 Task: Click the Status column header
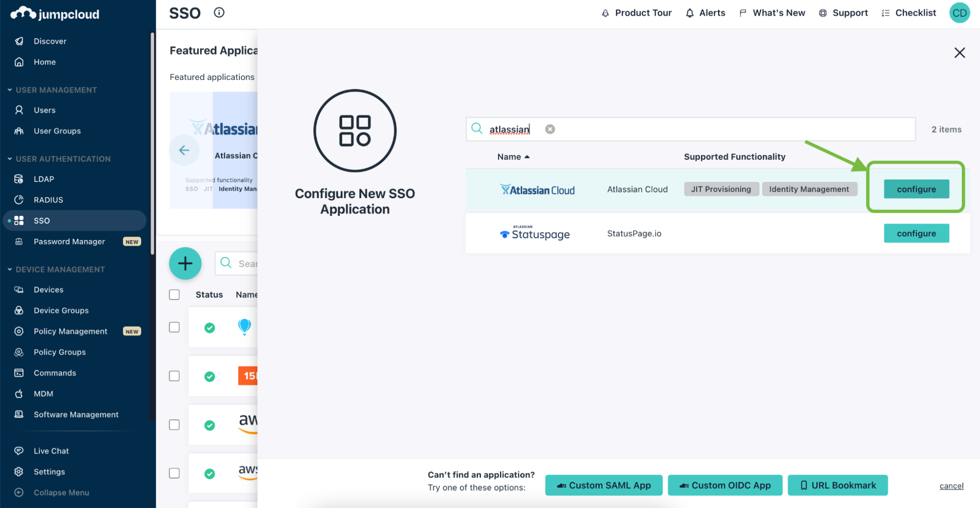coord(209,295)
